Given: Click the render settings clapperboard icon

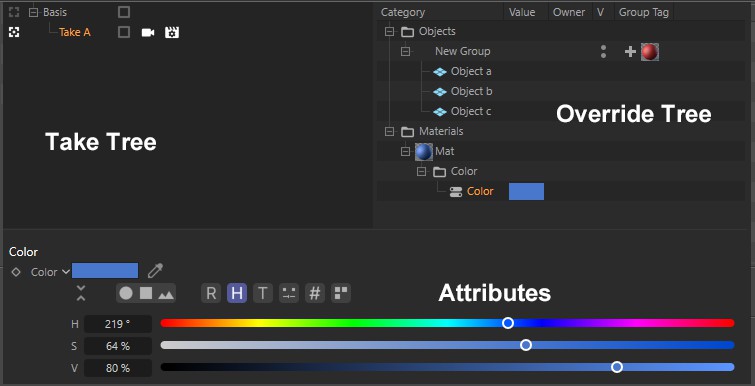Looking at the screenshot, I should coord(172,32).
